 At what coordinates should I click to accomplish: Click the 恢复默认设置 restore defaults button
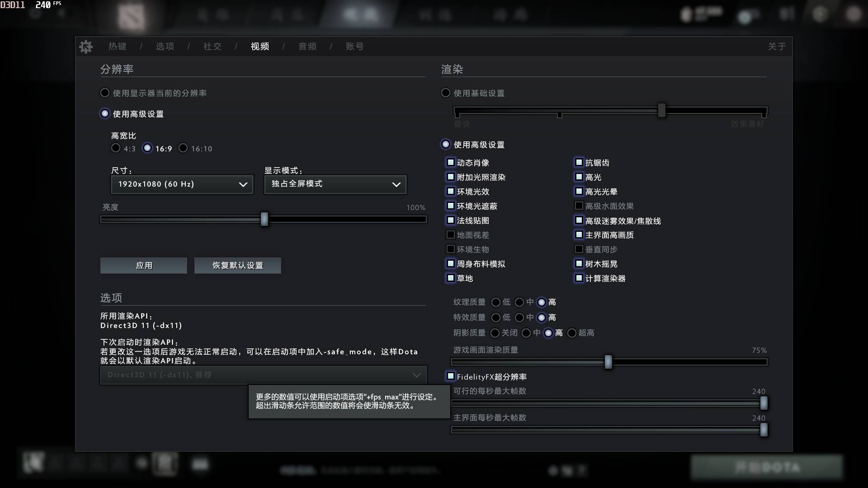point(238,266)
